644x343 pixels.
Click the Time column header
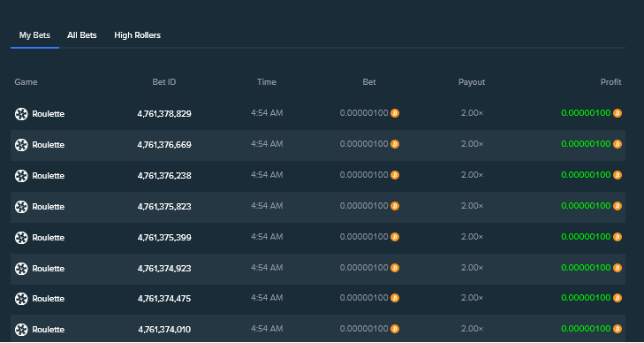pyautogui.click(x=267, y=82)
